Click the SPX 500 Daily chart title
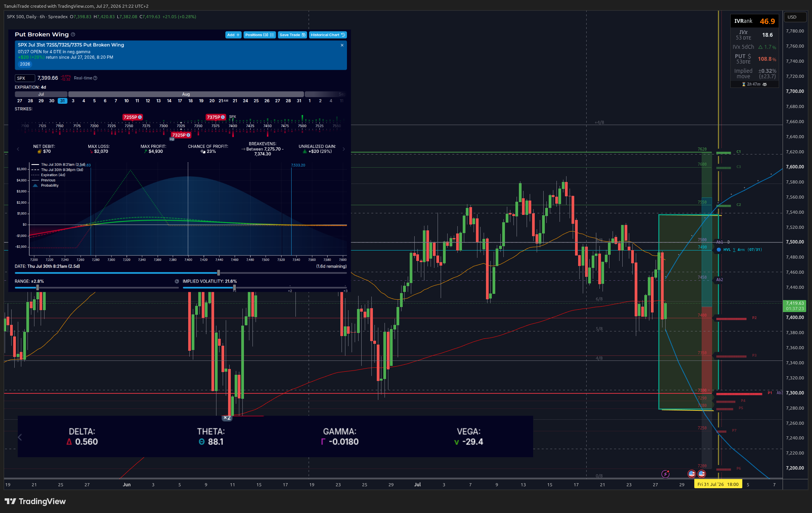Viewport: 812px width, 513px height. point(37,17)
